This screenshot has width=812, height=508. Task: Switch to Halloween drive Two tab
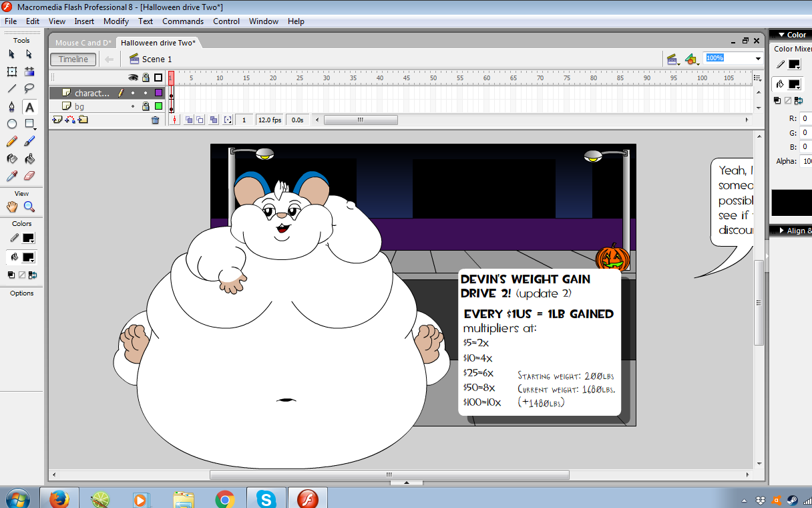pyautogui.click(x=158, y=43)
